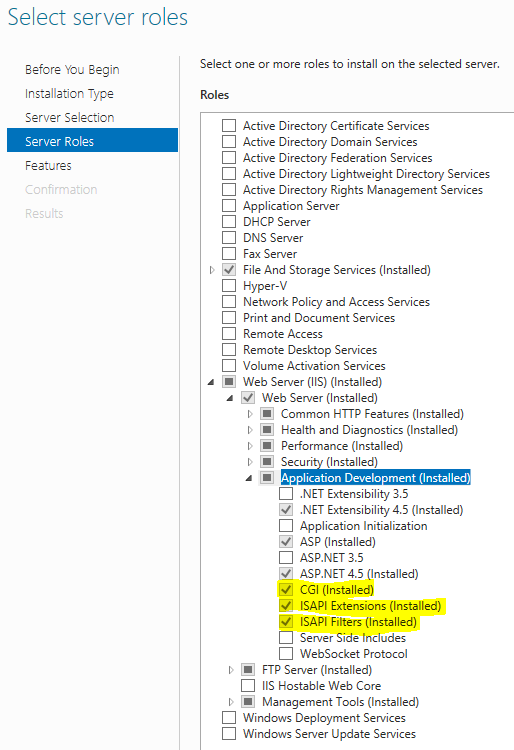
Task: Check Active Directory Rights Management Services checkbox
Action: (x=229, y=190)
